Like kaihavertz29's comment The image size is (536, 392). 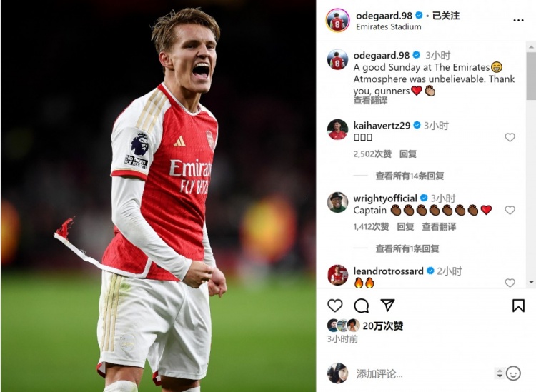coord(510,137)
